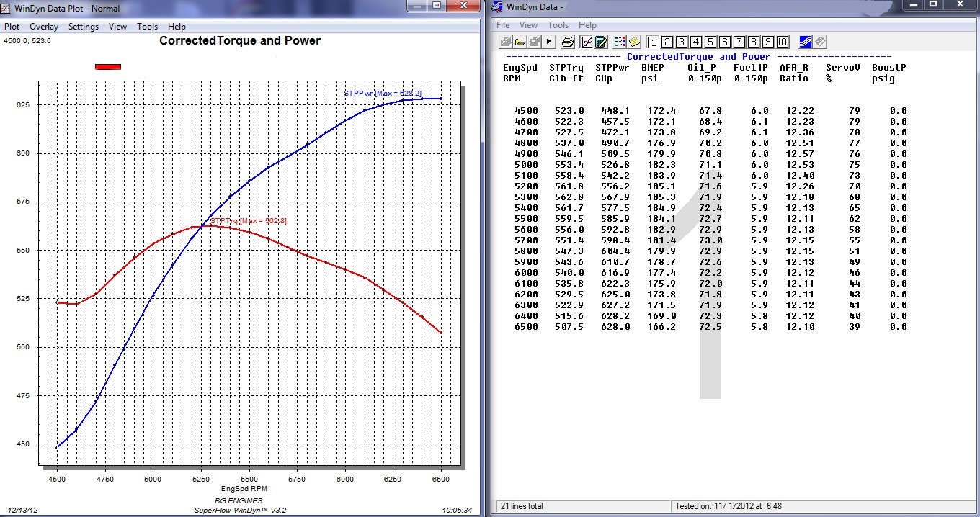Open the Overlay menu

[x=44, y=27]
